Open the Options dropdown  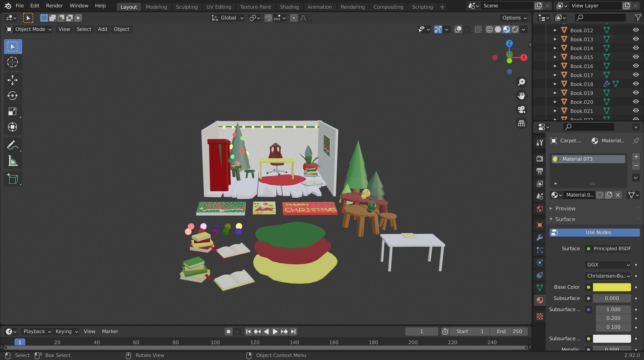514,18
